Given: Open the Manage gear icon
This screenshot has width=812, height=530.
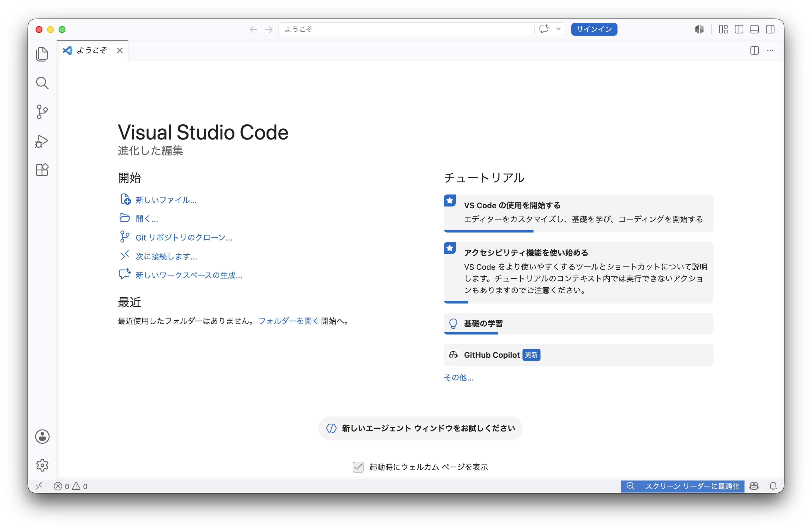Looking at the screenshot, I should tap(42, 465).
